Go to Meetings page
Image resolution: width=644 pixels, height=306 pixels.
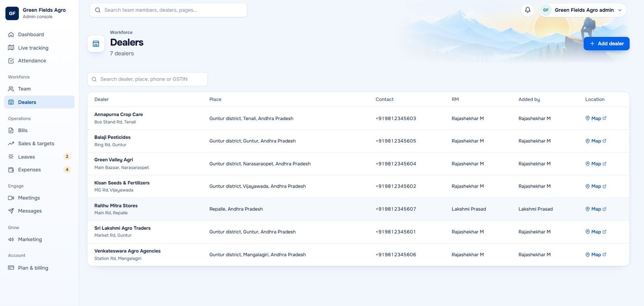click(39, 198)
